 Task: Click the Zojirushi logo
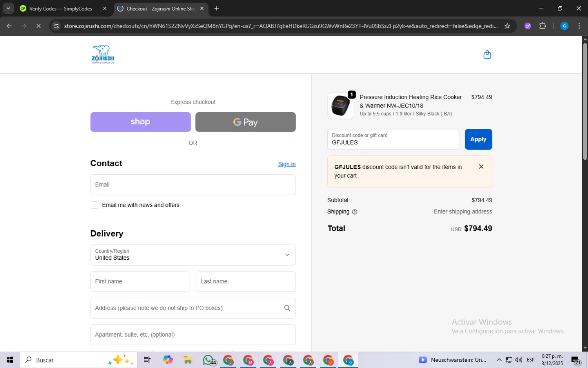click(103, 55)
